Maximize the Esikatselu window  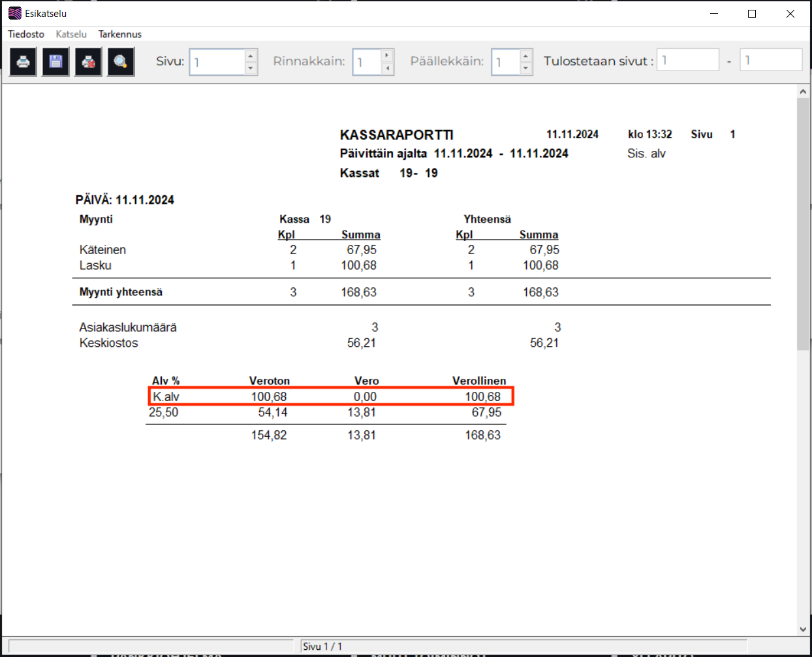click(x=752, y=14)
